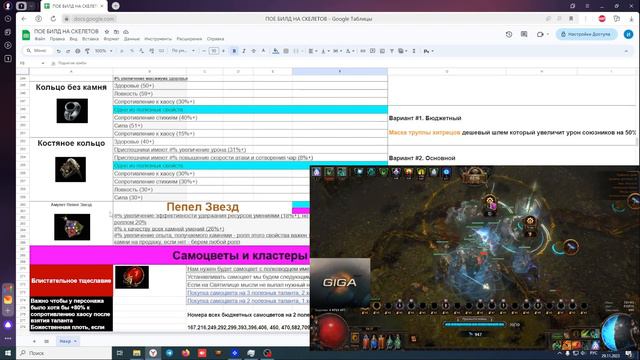The image size is (640, 360).
Task: Open the Данные menu
Action: tap(131, 39)
